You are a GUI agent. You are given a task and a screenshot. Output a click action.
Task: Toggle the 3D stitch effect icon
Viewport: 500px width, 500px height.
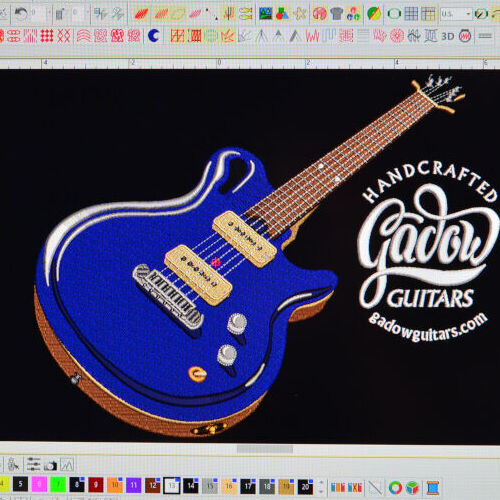pyautogui.click(x=448, y=36)
